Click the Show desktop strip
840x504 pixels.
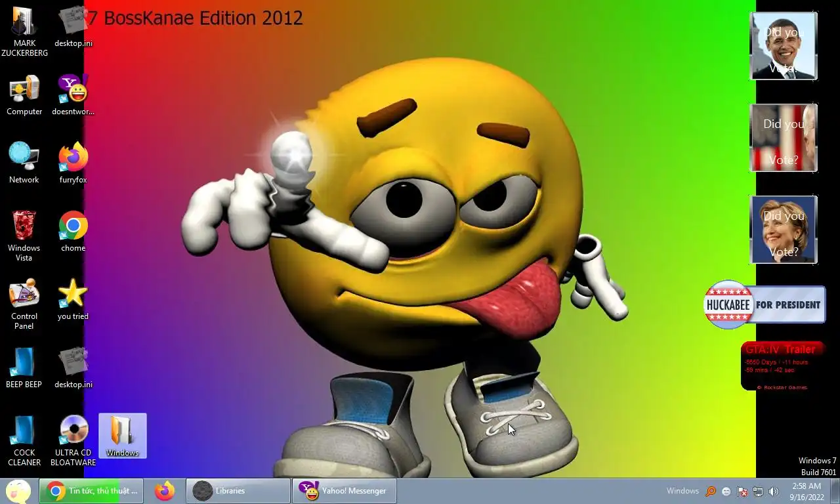(x=835, y=491)
